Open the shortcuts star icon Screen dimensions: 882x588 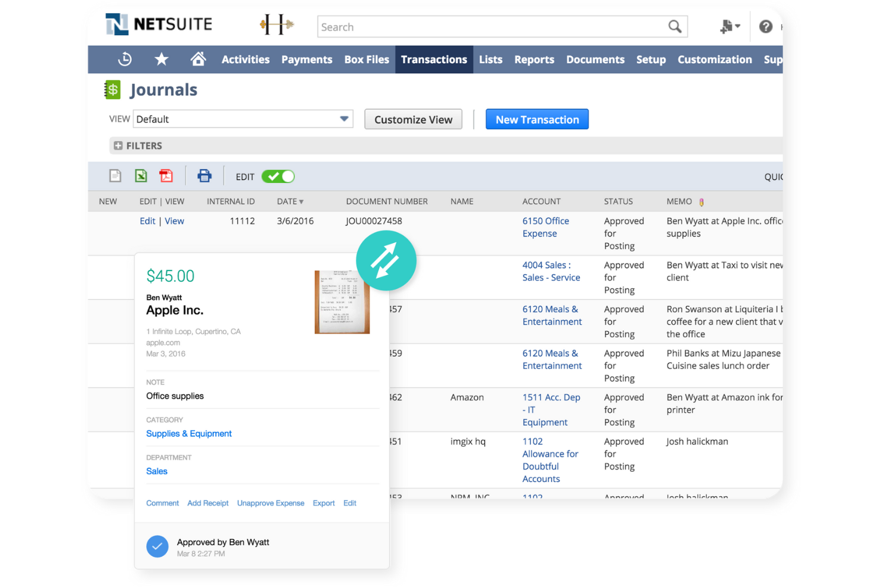(162, 59)
